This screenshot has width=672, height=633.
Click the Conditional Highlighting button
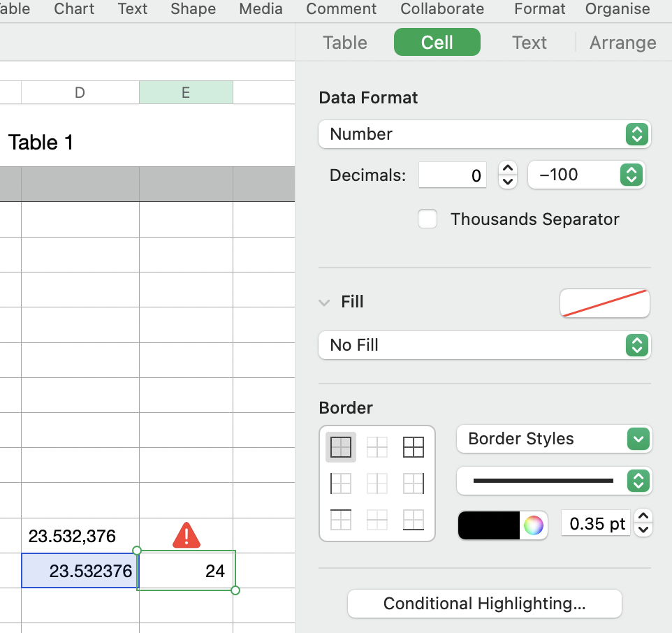coord(484,604)
